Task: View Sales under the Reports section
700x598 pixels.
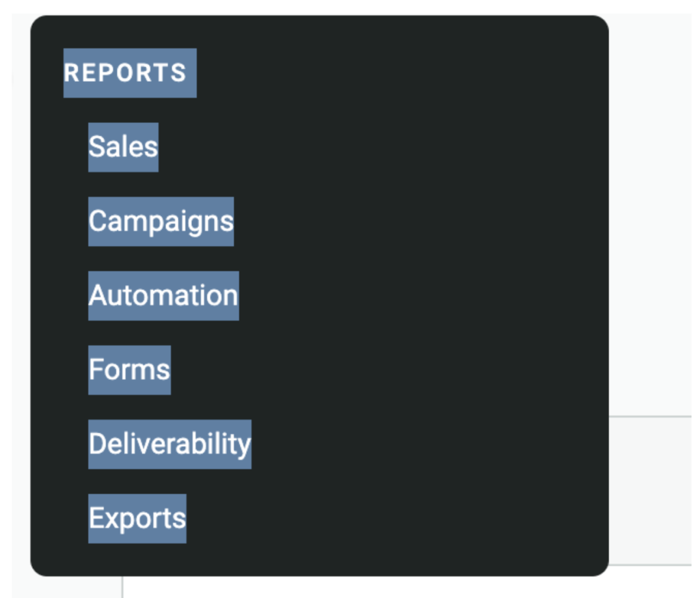Action: 123,147
